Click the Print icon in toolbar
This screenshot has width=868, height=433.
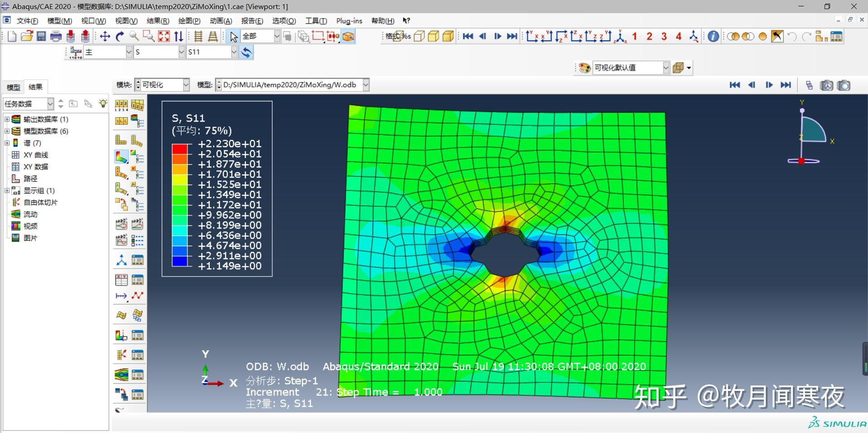tap(56, 36)
